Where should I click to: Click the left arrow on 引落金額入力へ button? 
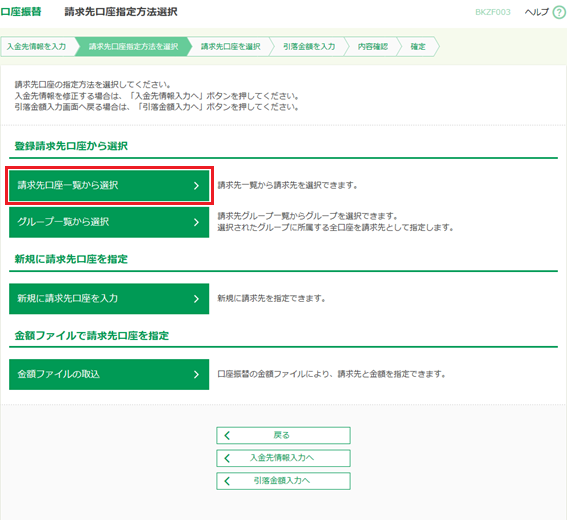[227, 481]
